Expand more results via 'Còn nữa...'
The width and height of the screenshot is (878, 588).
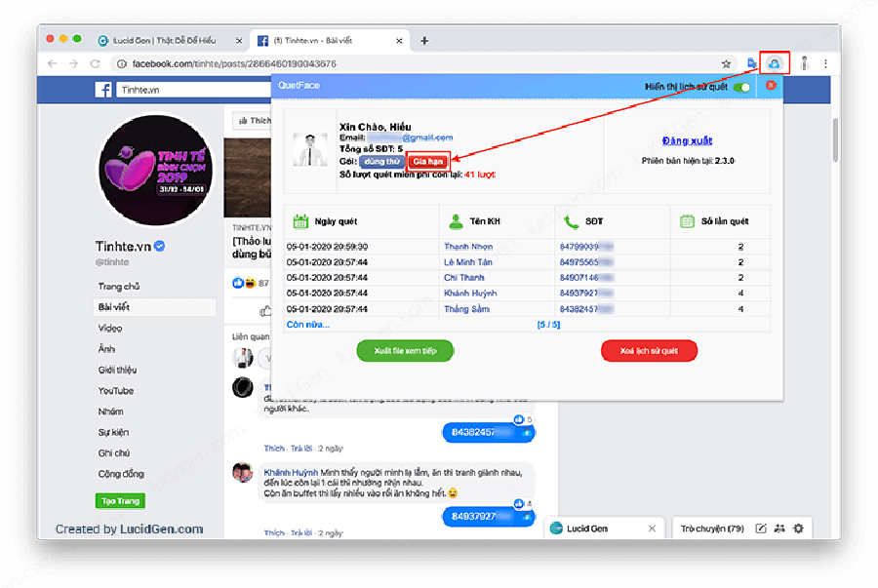(x=308, y=324)
